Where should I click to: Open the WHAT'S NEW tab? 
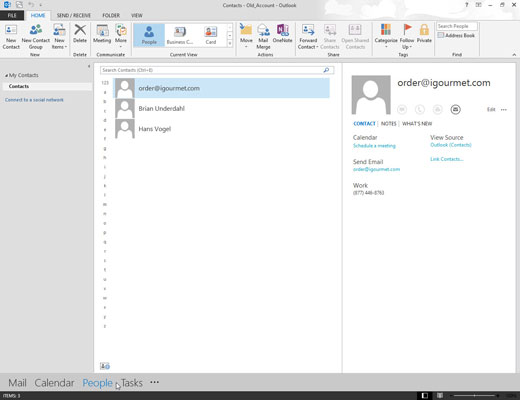coord(417,124)
